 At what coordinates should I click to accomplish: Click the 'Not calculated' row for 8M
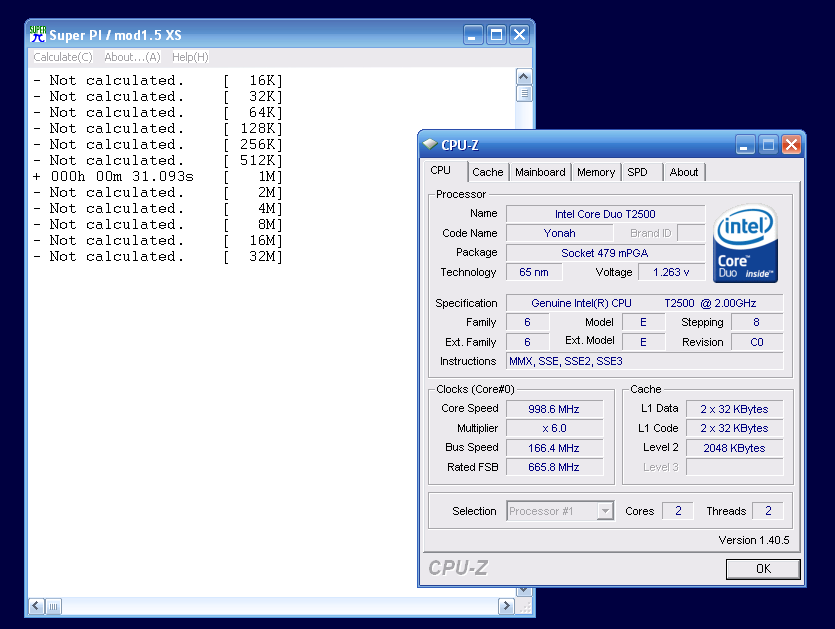[x=158, y=224]
